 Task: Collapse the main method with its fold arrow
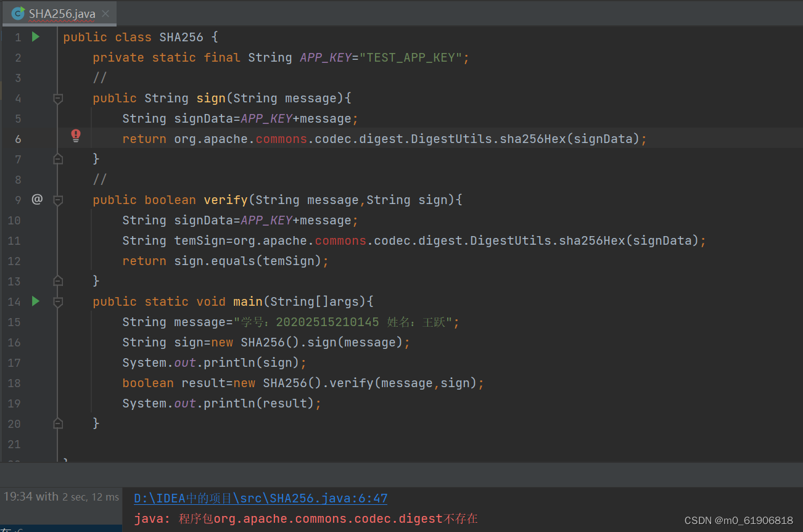(58, 301)
